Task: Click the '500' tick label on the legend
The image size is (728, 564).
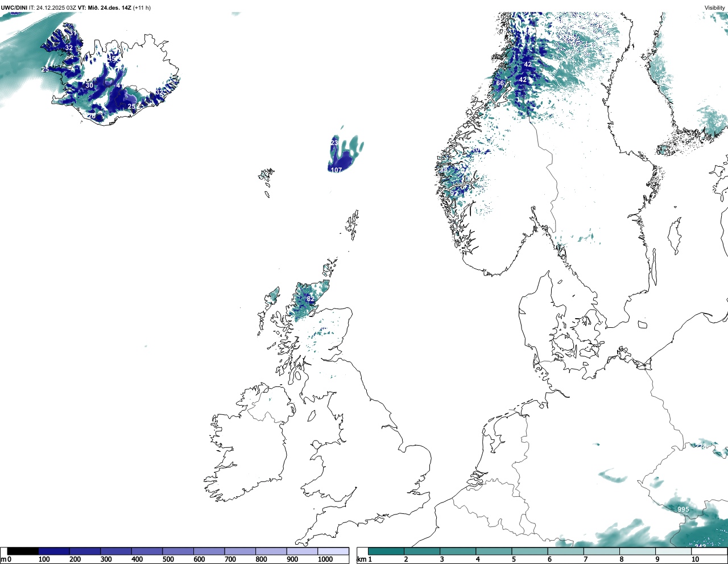Action: 168,559
